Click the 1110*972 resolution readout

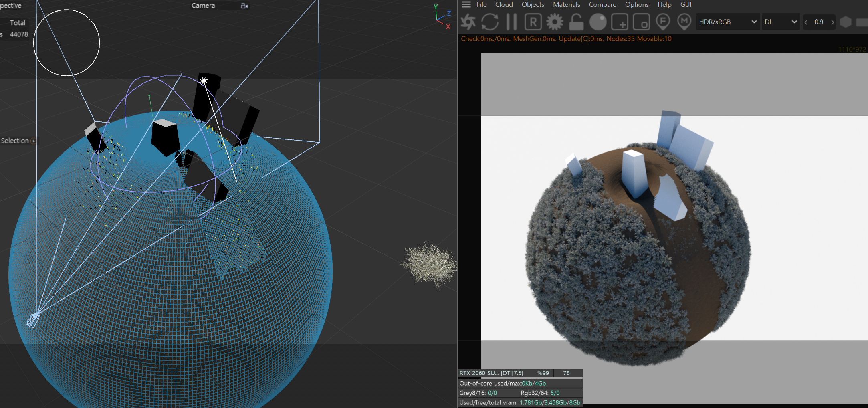coord(852,49)
